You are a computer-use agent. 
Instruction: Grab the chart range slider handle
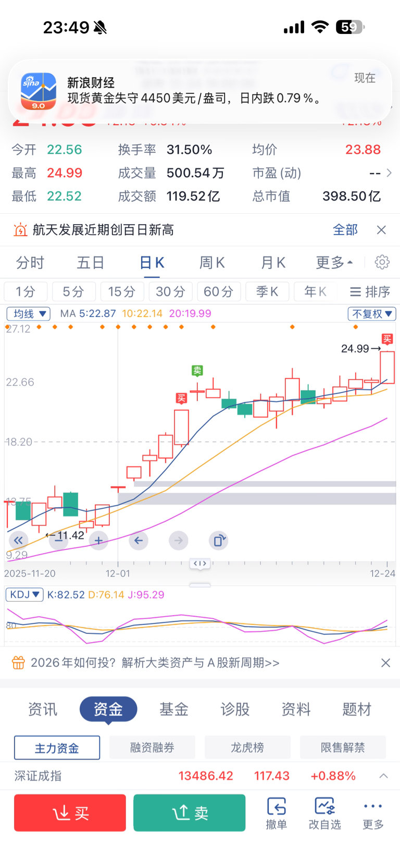(200, 564)
